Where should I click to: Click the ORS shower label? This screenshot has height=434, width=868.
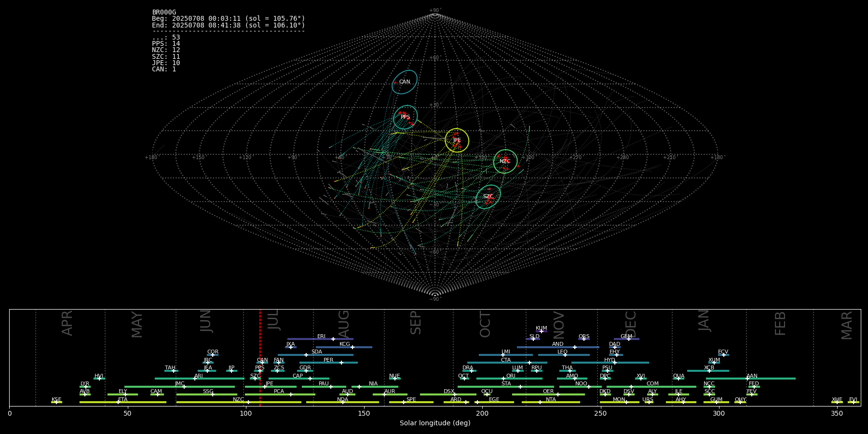[583, 337]
